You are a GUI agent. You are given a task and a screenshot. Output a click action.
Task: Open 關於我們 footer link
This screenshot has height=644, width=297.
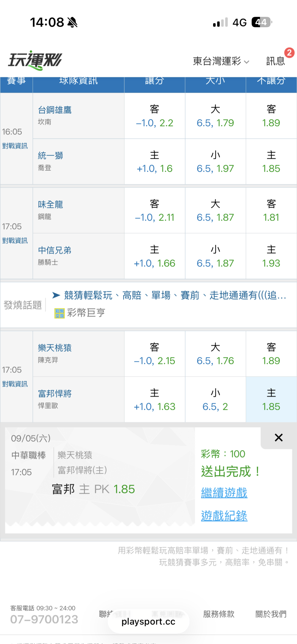271,614
